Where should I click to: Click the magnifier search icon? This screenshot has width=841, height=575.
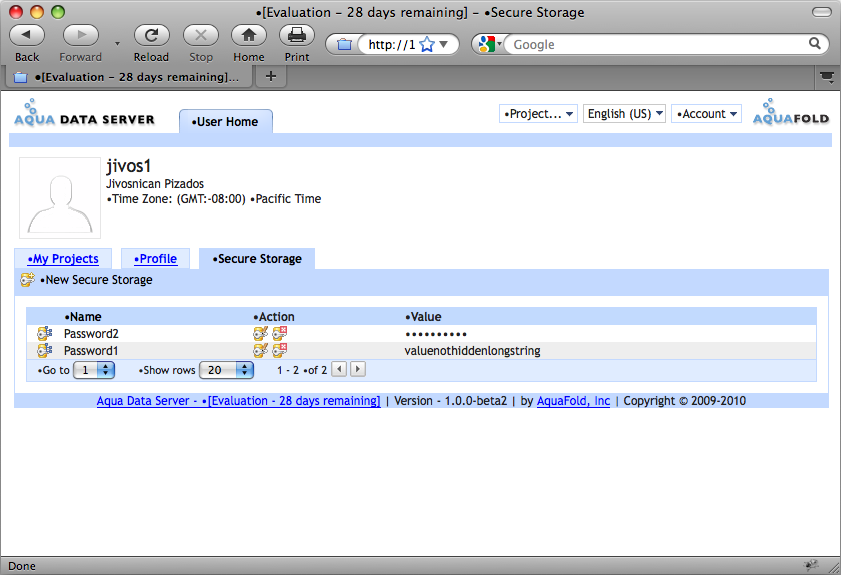tap(815, 43)
